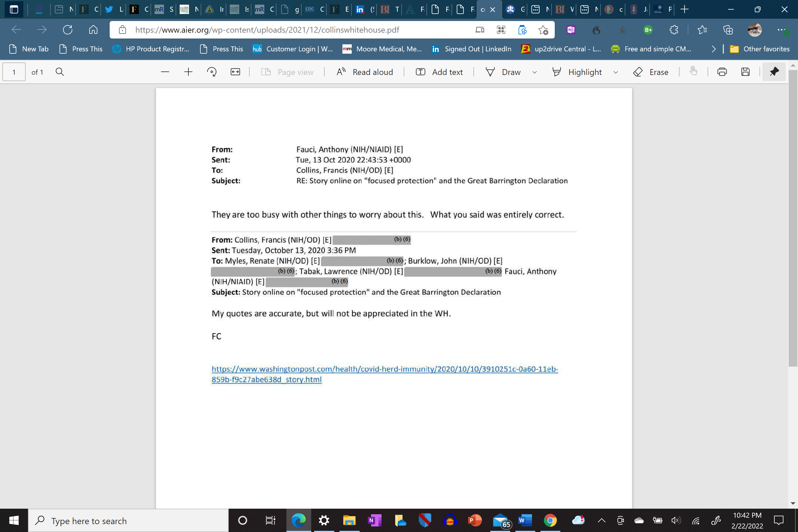Image resolution: width=798 pixels, height=532 pixels.
Task: Open the PDF search magnifier
Action: coord(60,72)
